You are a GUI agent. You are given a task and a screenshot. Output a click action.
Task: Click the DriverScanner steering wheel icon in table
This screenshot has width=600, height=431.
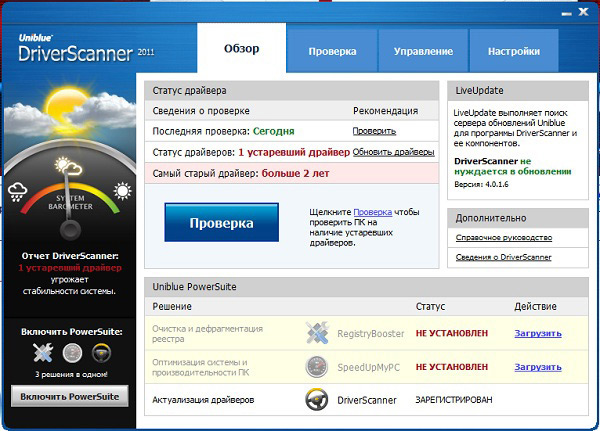[x=316, y=400]
